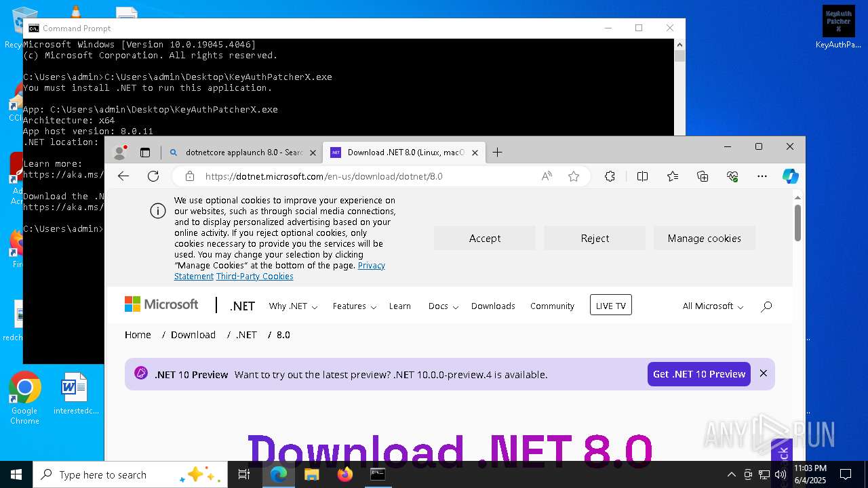Open the interestedc Word document icon
This screenshot has height=488, width=868.
pos(75,394)
